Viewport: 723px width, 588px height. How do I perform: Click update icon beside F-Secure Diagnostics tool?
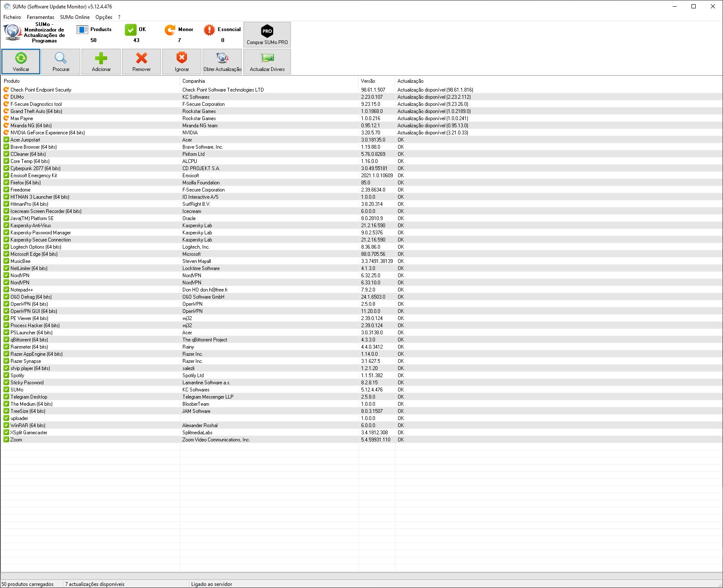pyautogui.click(x=6, y=104)
